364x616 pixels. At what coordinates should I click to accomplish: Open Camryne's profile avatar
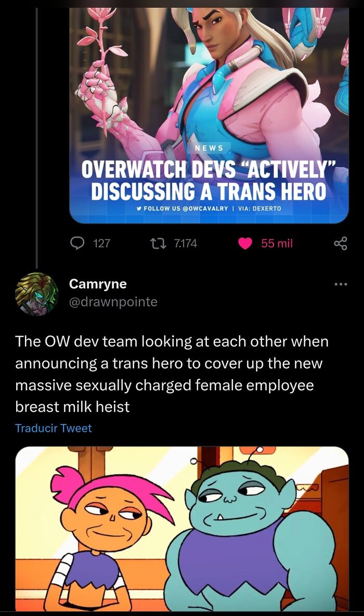coord(36,294)
